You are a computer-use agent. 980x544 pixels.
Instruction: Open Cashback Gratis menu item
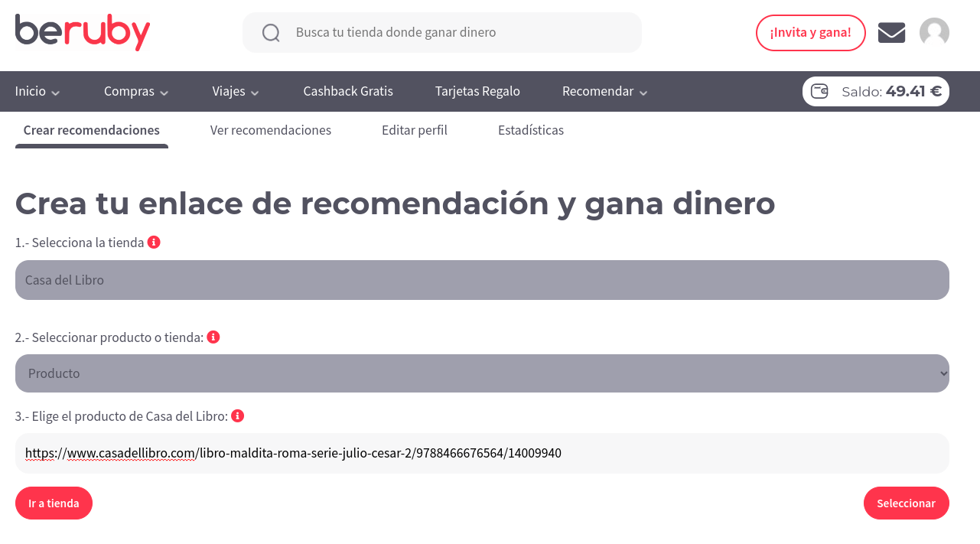point(348,92)
